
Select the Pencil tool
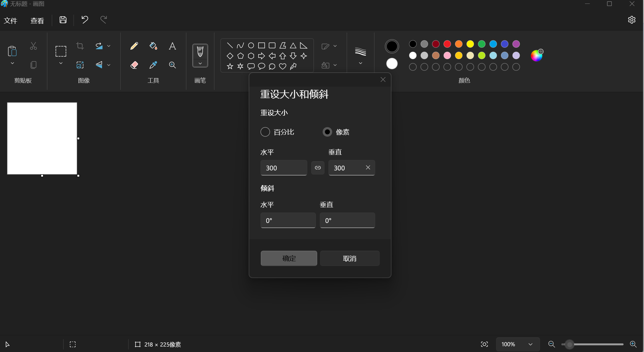tap(134, 46)
